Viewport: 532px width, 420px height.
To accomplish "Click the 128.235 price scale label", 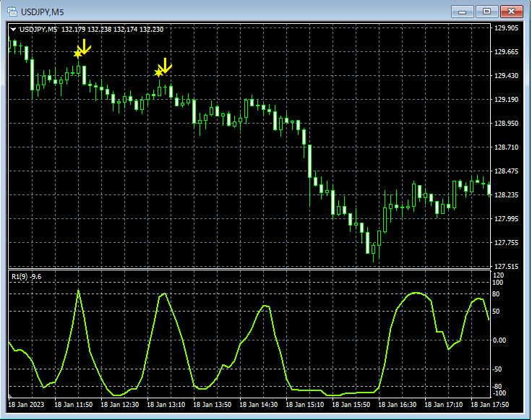I will coord(506,194).
